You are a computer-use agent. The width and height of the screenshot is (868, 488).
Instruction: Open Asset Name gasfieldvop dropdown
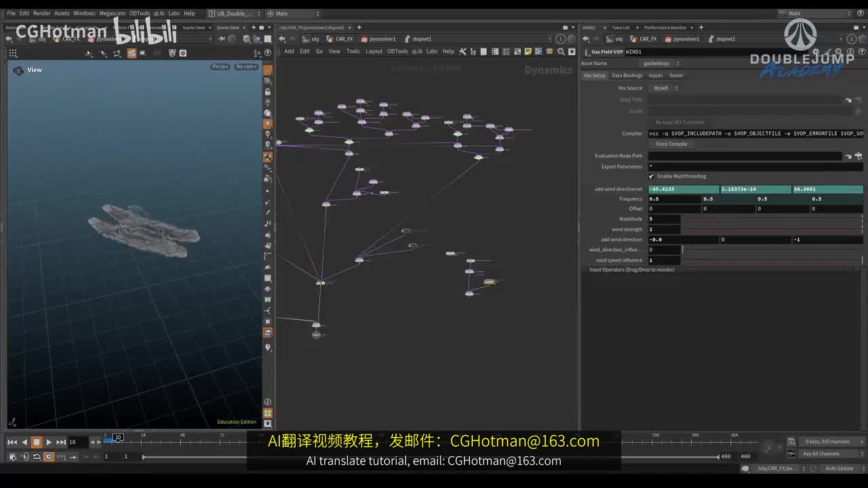pos(661,63)
